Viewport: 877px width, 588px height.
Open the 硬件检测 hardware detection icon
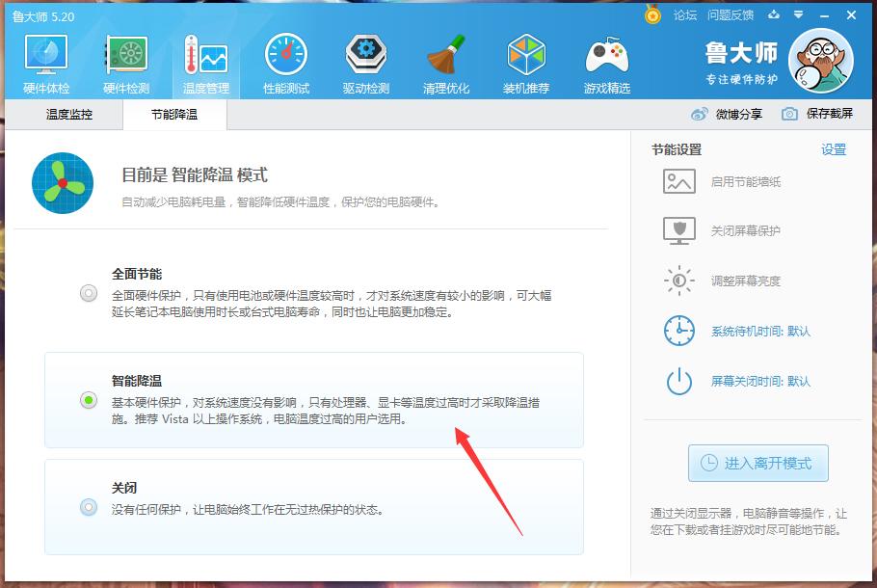[x=126, y=54]
